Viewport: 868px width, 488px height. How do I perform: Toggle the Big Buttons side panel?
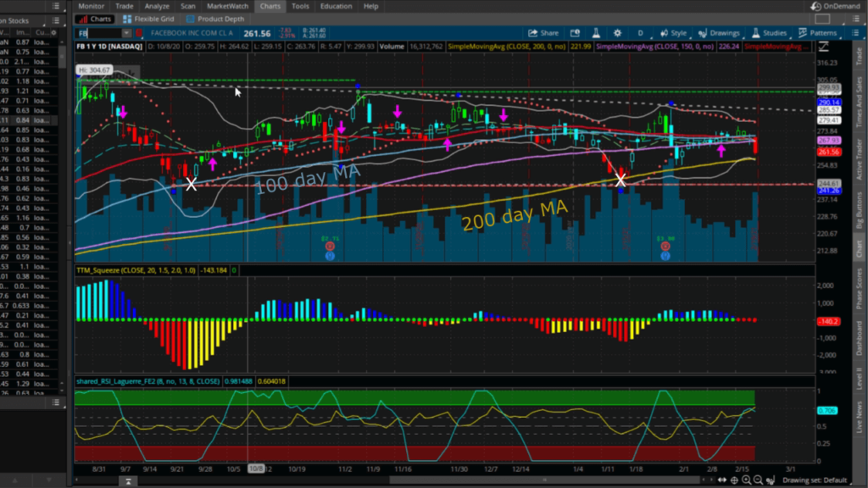[x=860, y=210]
